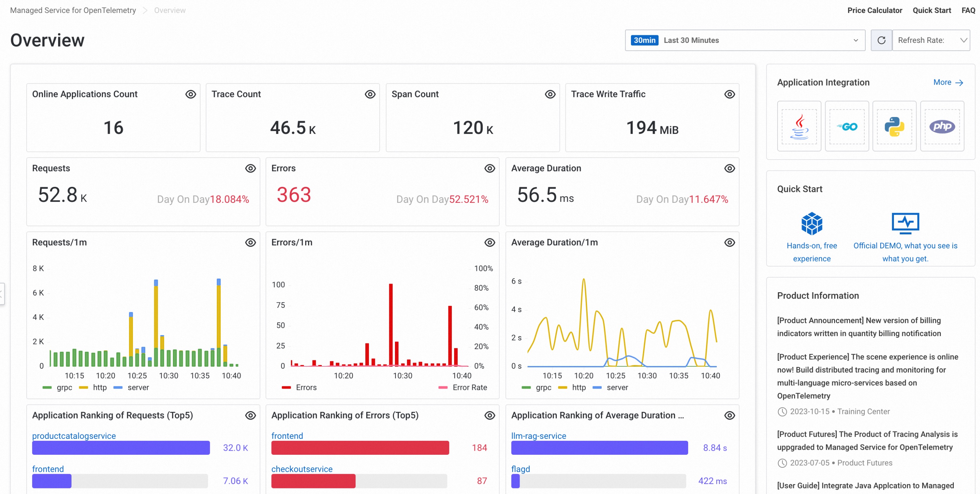Screen dimensions: 980x494
Task: Click Managed Service for OpenTelemetry breadcrumb
Action: click(73, 10)
